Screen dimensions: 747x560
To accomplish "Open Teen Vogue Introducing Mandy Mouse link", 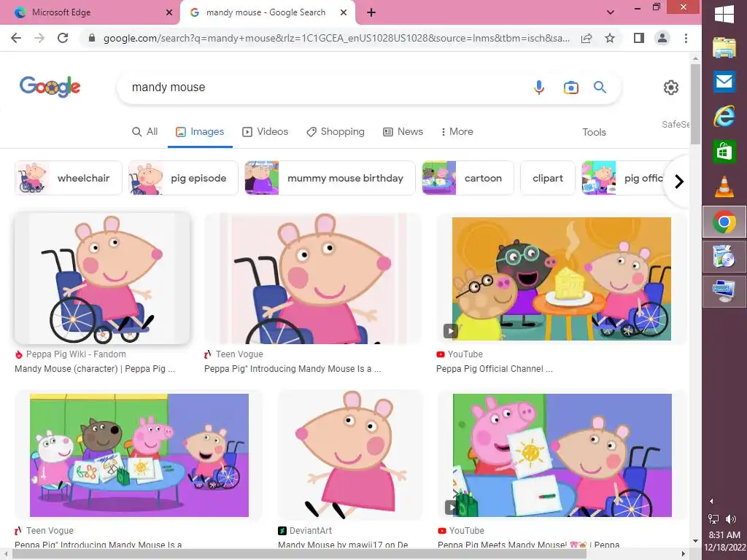I will [293, 368].
